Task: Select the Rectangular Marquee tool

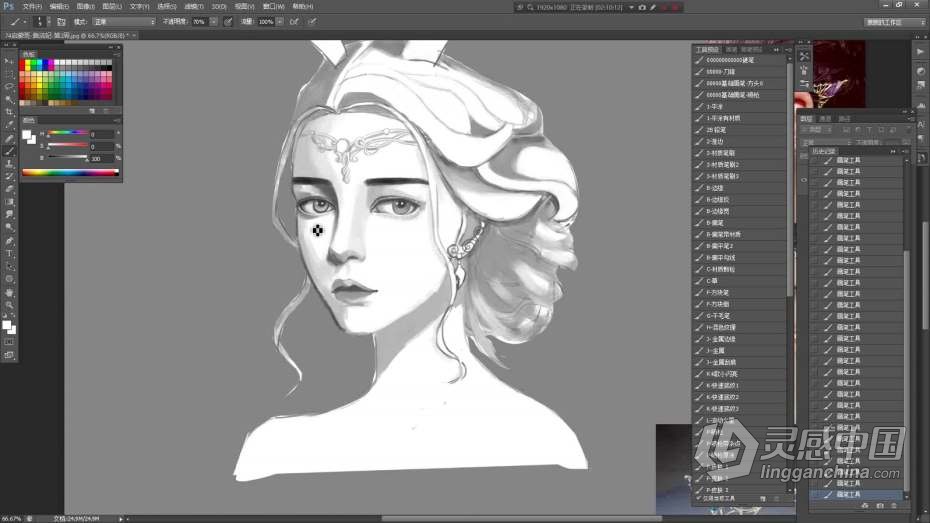Action: (9, 74)
